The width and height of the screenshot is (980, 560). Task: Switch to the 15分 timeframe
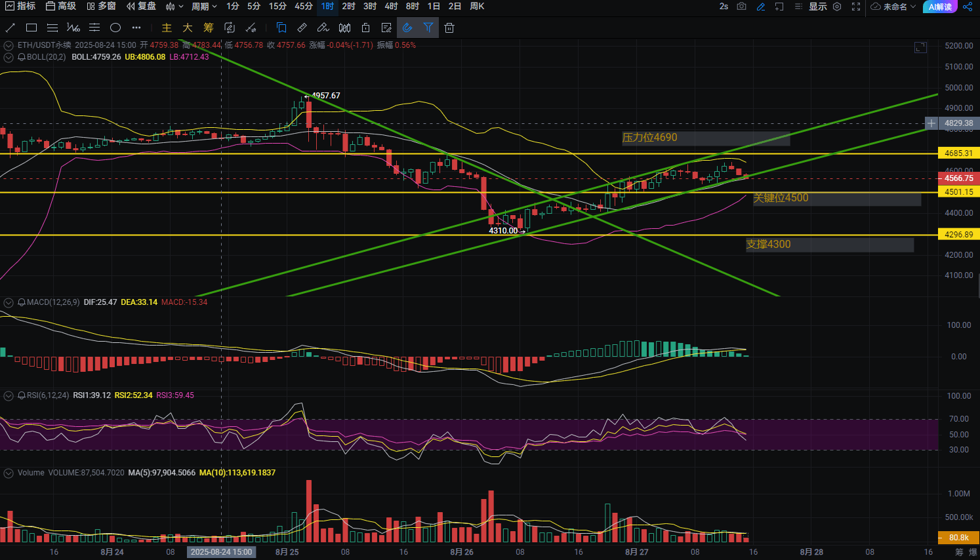tap(277, 6)
